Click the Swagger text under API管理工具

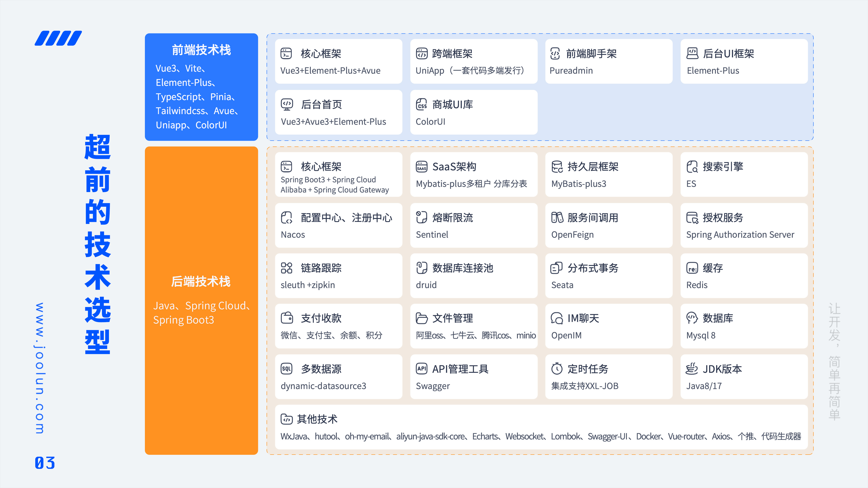pos(433,386)
